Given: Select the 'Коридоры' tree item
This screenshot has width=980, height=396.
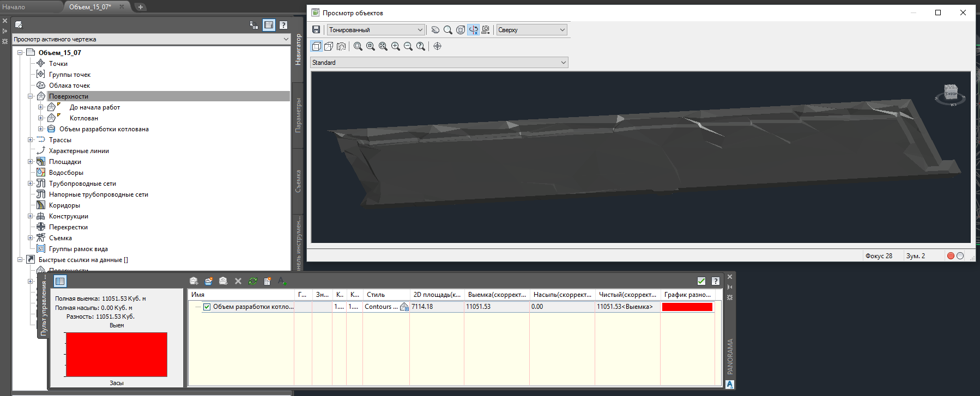Looking at the screenshot, I should tap(64, 205).
